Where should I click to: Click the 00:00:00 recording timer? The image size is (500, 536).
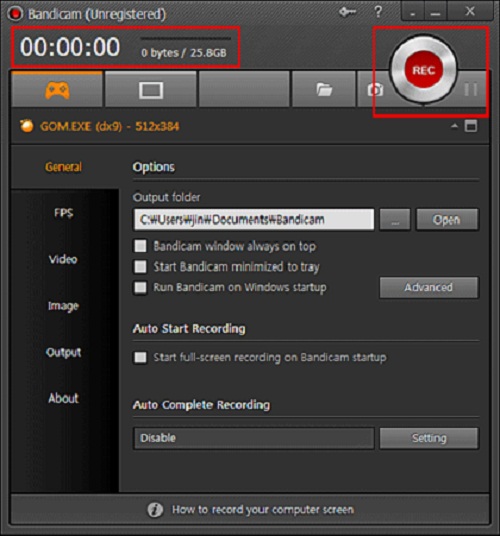(70, 47)
